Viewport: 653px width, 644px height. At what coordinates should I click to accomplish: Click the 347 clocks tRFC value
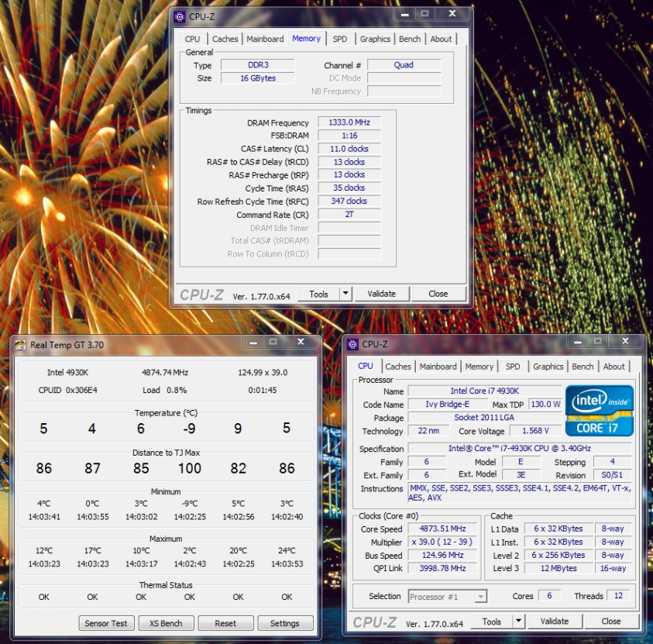pos(349,201)
